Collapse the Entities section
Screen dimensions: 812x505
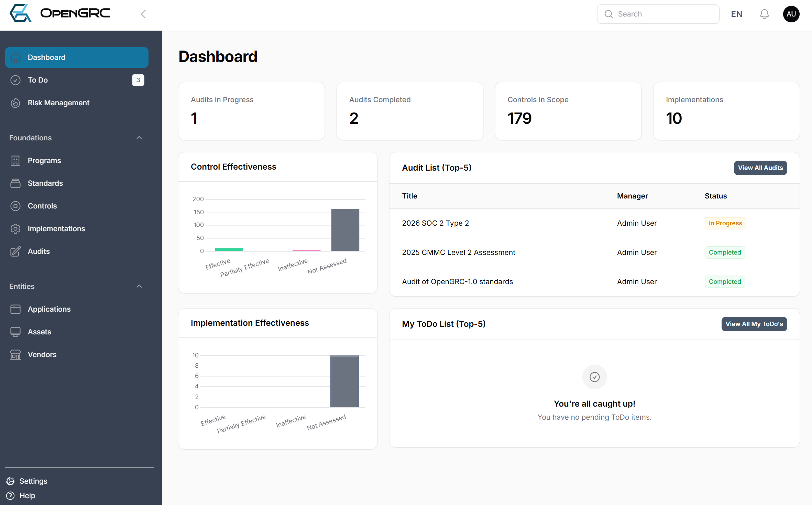point(139,287)
